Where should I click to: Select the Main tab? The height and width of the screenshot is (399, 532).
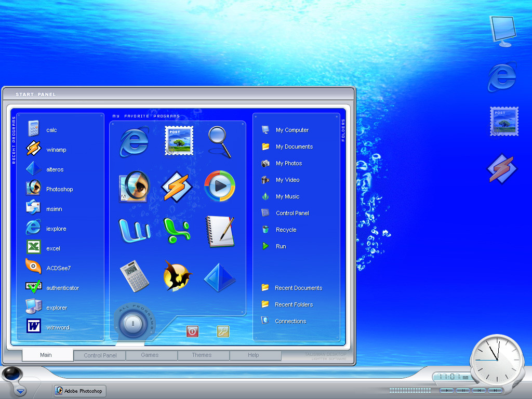[47, 355]
